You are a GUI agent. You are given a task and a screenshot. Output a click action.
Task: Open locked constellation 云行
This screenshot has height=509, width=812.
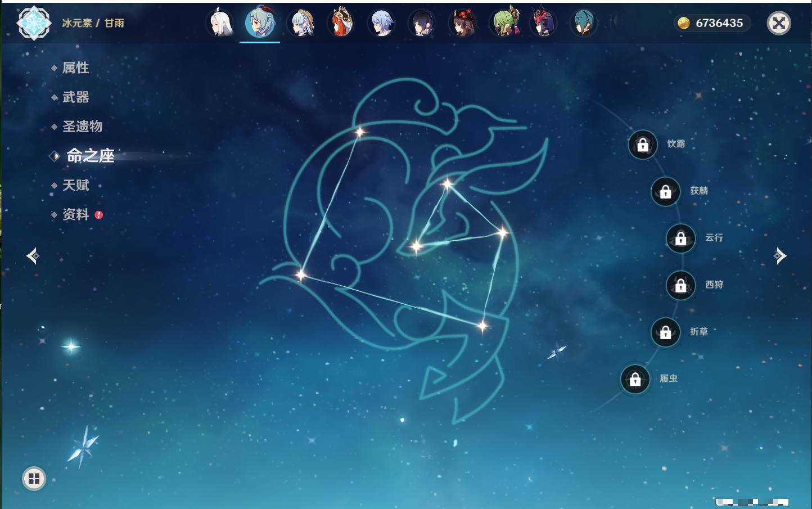681,238
